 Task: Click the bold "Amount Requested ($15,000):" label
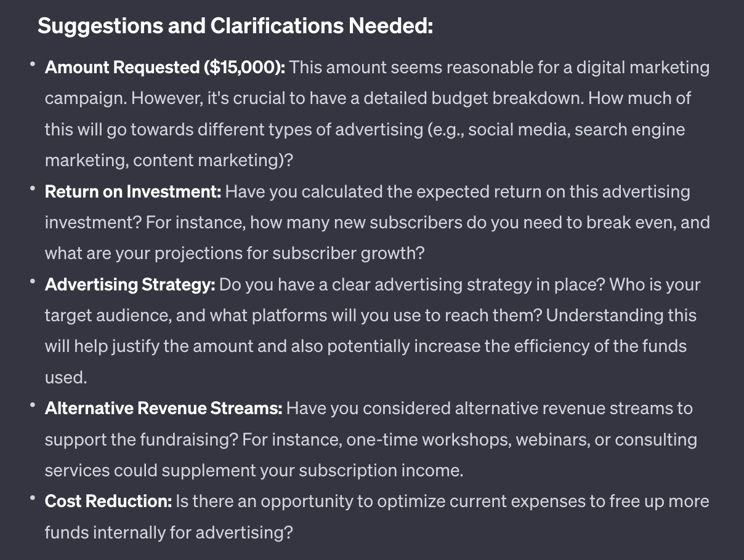[165, 67]
